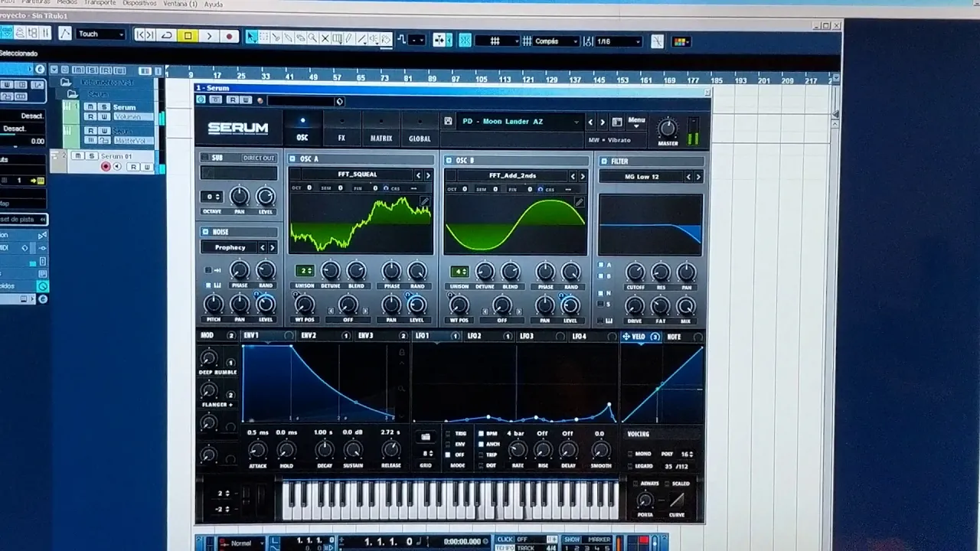The image size is (980, 551).
Task: Change the OSC A unison voices stepper
Action: 305,271
